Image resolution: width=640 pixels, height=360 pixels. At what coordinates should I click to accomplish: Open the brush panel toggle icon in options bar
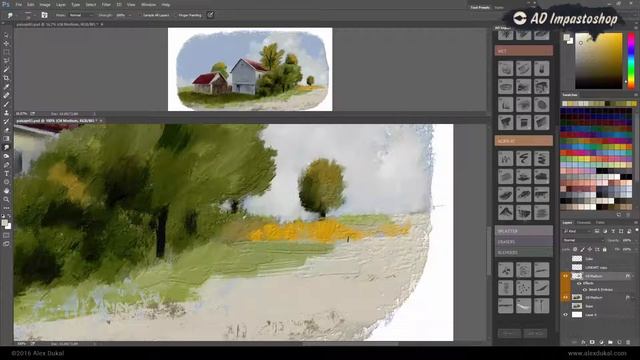tap(44, 15)
